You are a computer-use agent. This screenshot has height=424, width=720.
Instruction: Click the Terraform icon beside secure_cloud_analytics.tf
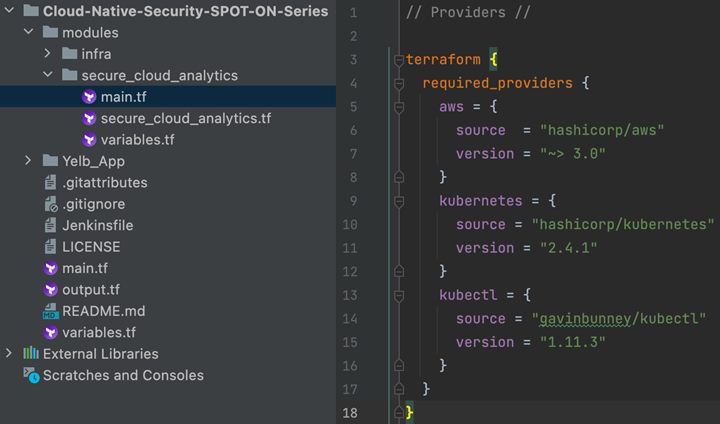pos(89,118)
